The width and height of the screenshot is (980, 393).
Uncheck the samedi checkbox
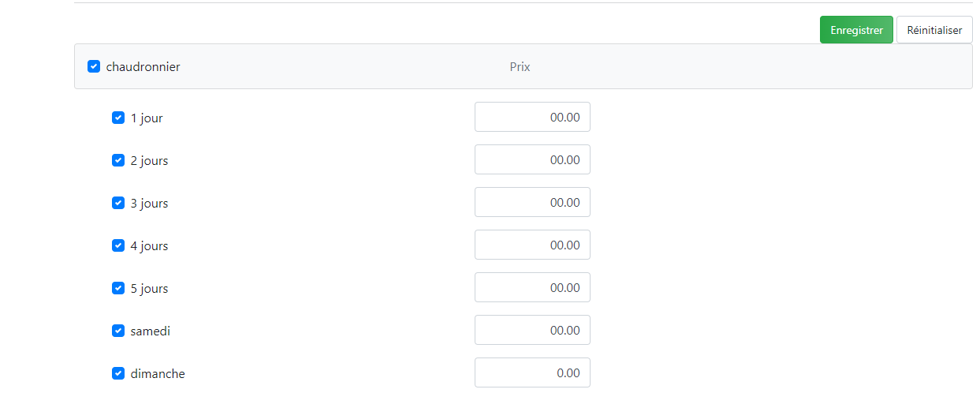[118, 331]
